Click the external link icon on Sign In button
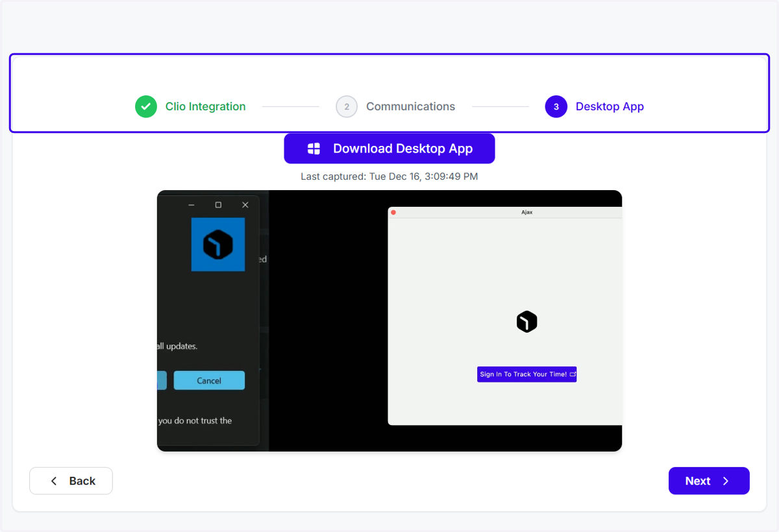The height and width of the screenshot is (532, 779). pos(573,374)
